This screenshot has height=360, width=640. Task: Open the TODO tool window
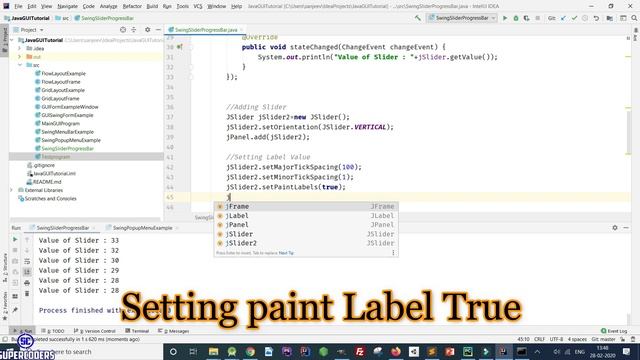pos(53,331)
